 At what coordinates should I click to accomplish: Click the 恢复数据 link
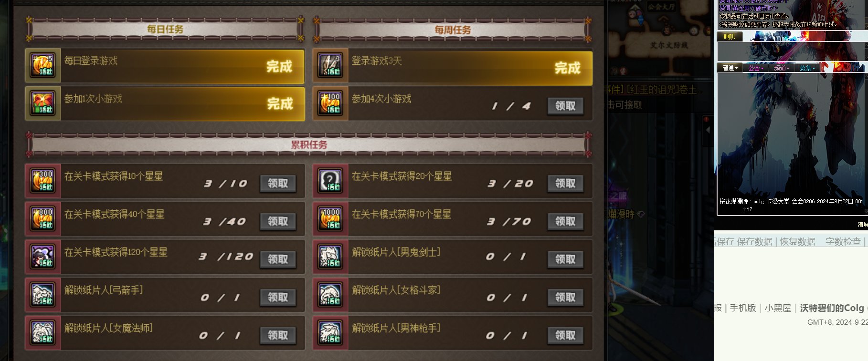[x=797, y=242]
